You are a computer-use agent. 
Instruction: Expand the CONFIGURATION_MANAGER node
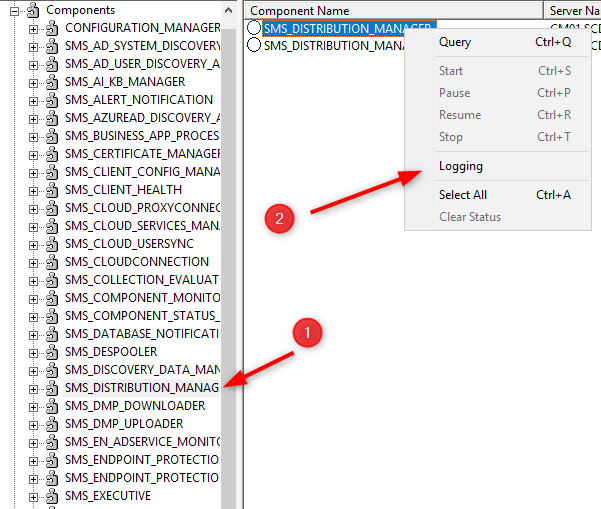click(33, 29)
